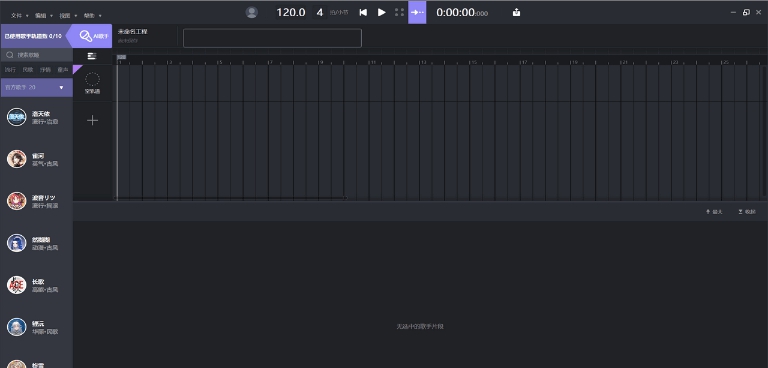Click the 拍/小节 label
This screenshot has width=768, height=368.
tap(339, 13)
